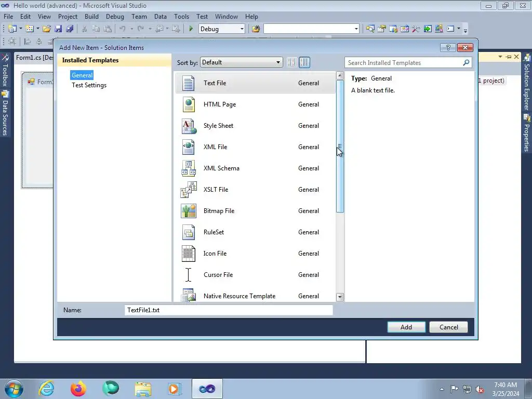Click the Name text field

tap(229, 310)
